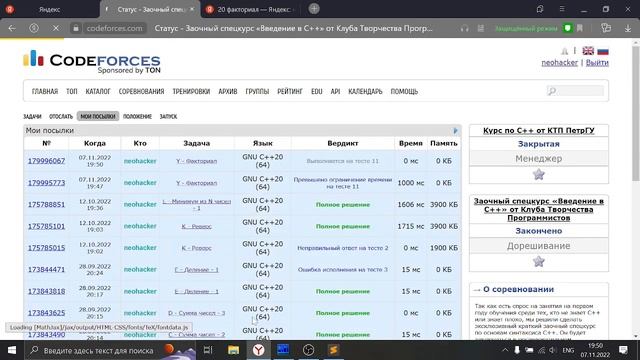Open Task View on the taskbar

click(208, 350)
